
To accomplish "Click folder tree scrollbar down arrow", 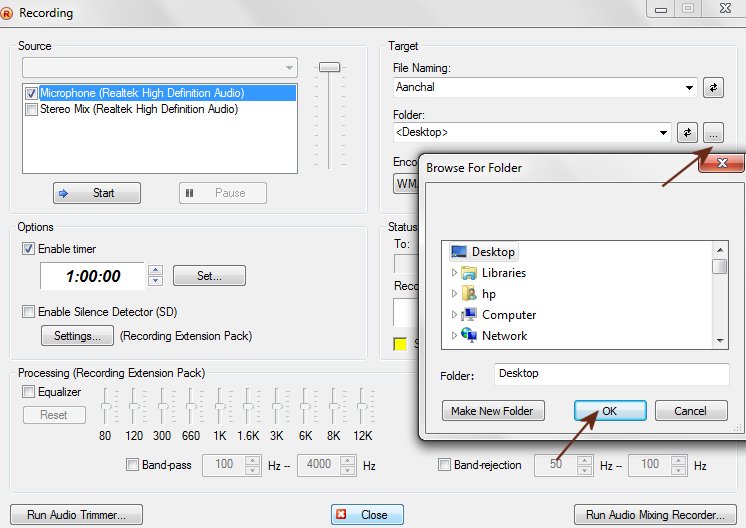I will pyautogui.click(x=720, y=341).
